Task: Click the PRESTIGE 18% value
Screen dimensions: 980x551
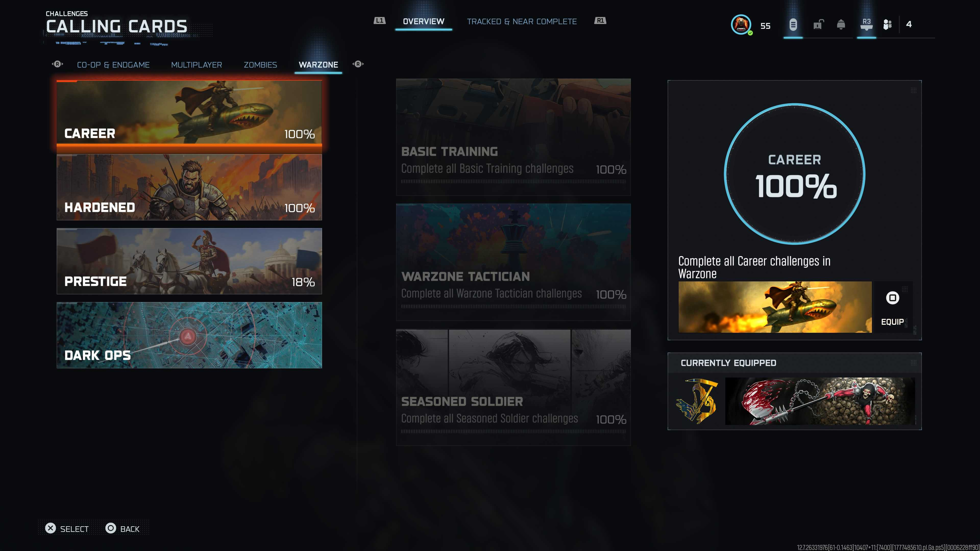Action: [x=303, y=282]
